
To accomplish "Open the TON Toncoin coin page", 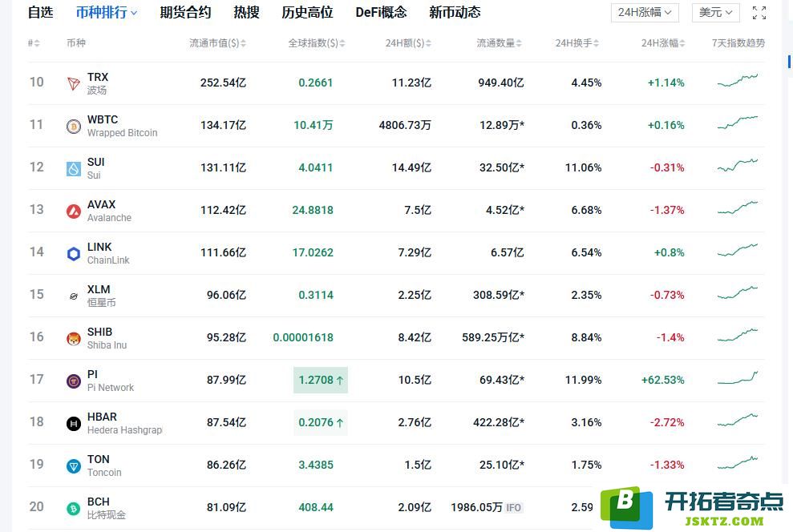I will pyautogui.click(x=104, y=465).
